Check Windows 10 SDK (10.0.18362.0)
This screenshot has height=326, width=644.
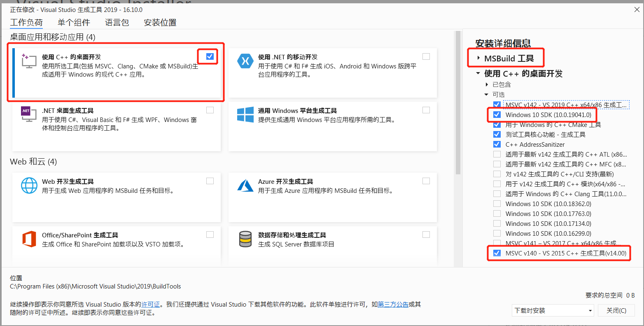[497, 204]
